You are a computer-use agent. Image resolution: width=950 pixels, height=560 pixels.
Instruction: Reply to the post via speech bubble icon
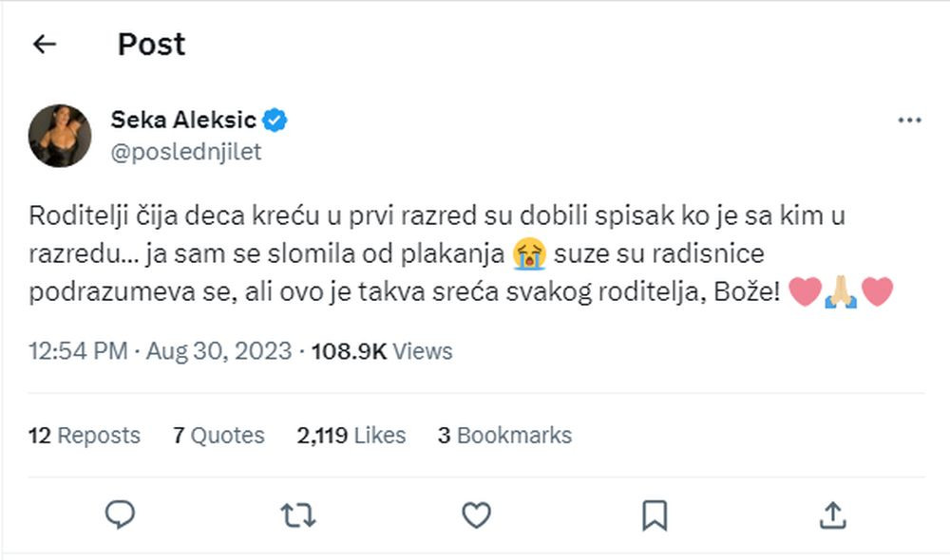pos(120,515)
